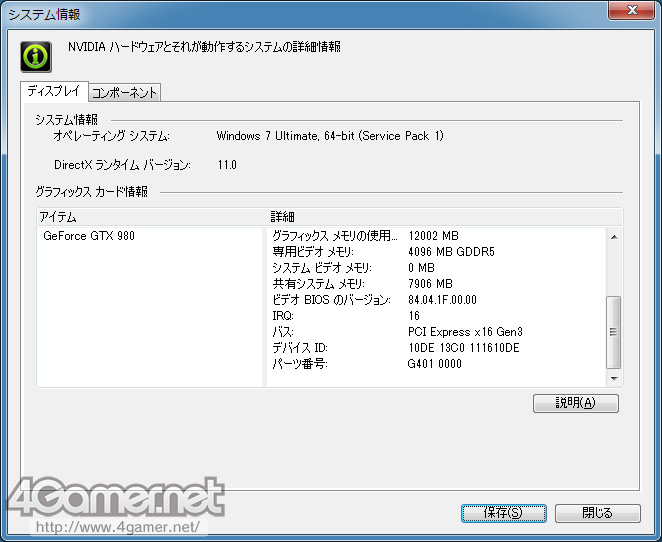Click the 閉じる button
Viewport: 662px width, 542px height.
click(597, 513)
